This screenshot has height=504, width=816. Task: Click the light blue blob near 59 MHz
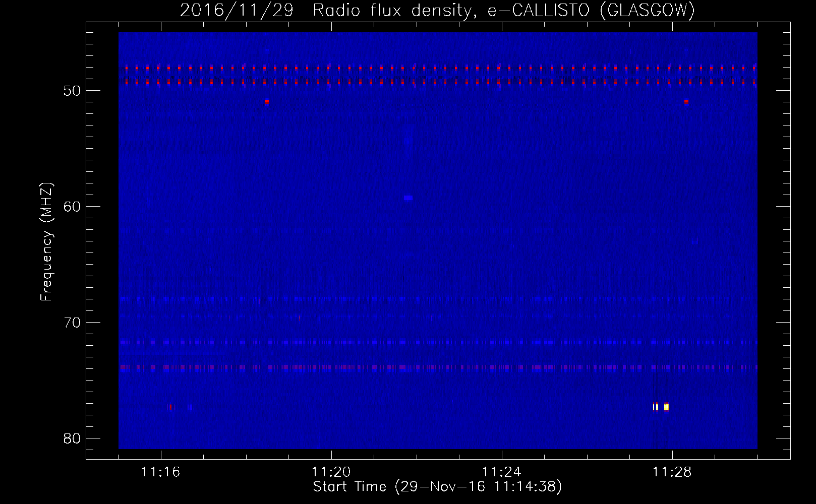point(408,198)
